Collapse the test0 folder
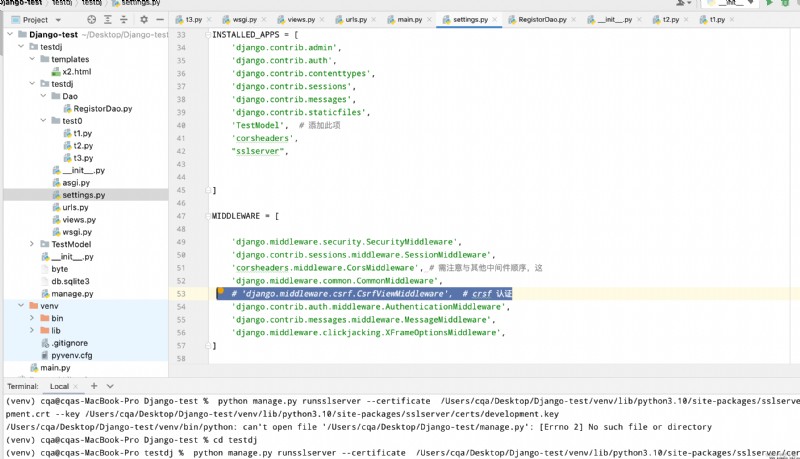The image size is (800, 459). (43, 120)
